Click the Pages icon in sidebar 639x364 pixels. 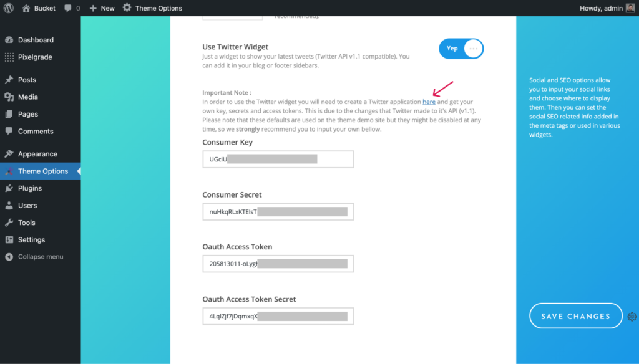point(9,114)
